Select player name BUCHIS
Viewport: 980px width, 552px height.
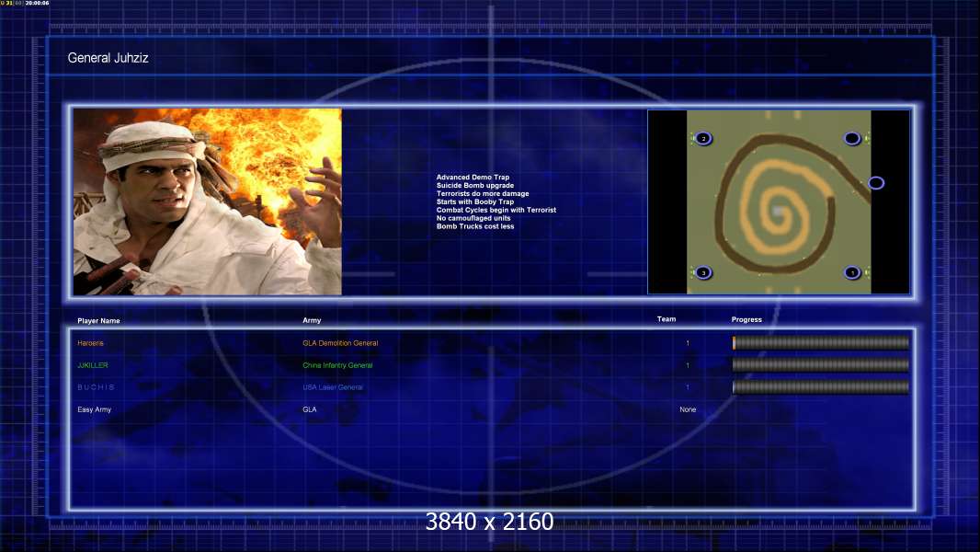tap(97, 387)
